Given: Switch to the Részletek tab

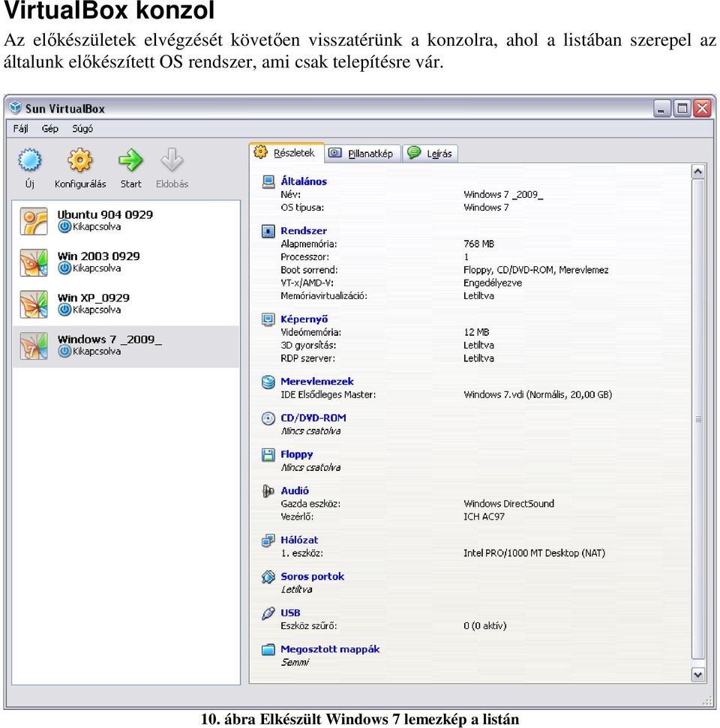Looking at the screenshot, I should pyautogui.click(x=286, y=153).
